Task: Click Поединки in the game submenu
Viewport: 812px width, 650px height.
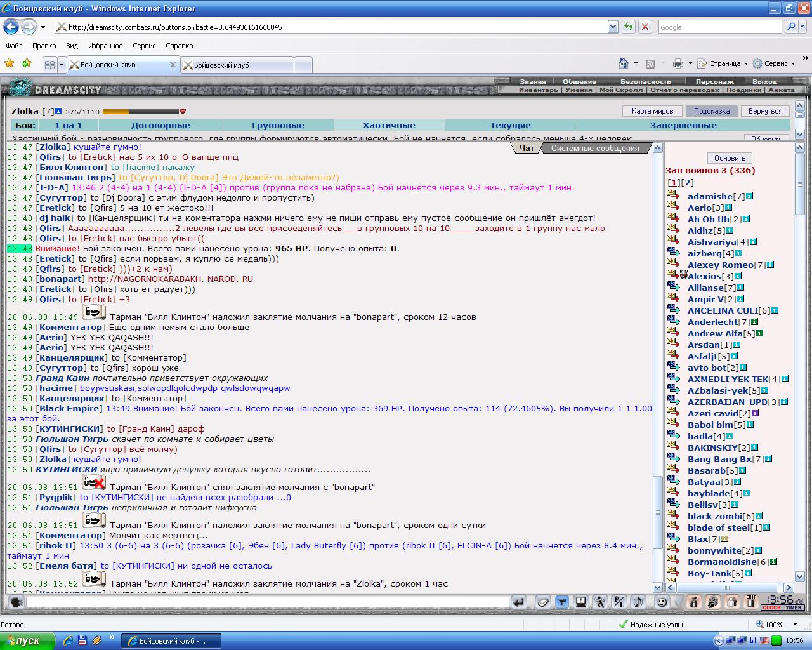Action: pyautogui.click(x=743, y=90)
